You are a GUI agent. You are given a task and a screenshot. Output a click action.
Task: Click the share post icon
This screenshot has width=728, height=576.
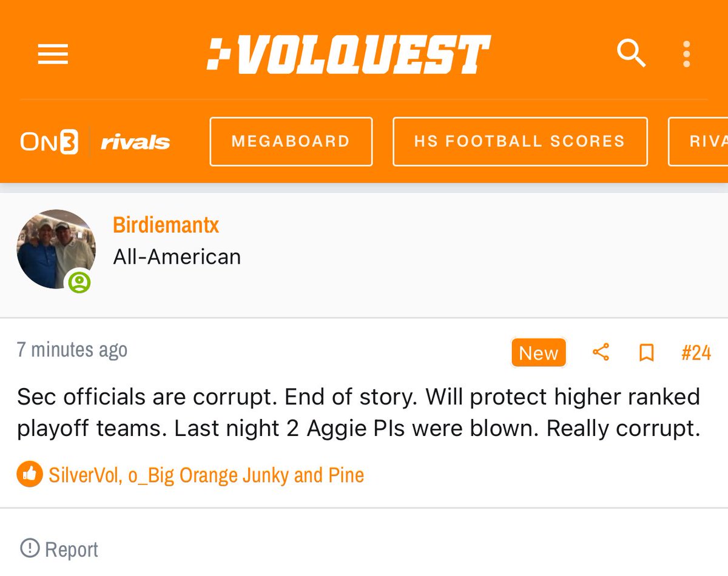pos(601,352)
